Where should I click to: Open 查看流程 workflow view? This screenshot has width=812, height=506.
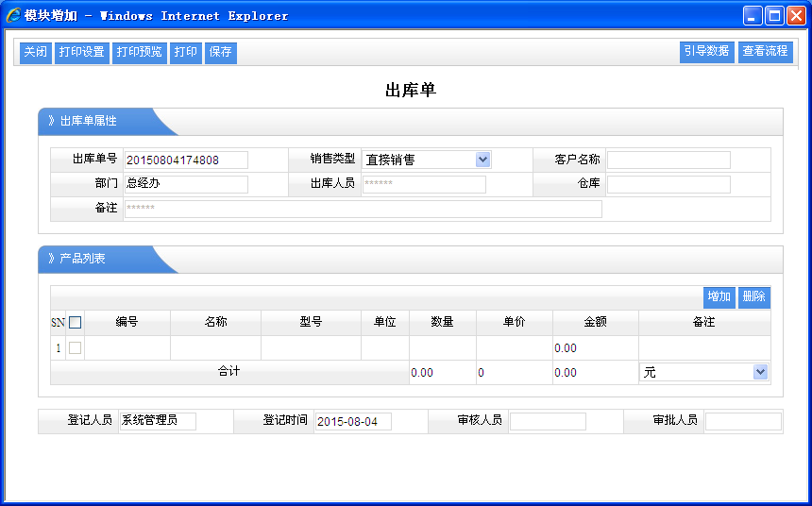[x=765, y=52]
